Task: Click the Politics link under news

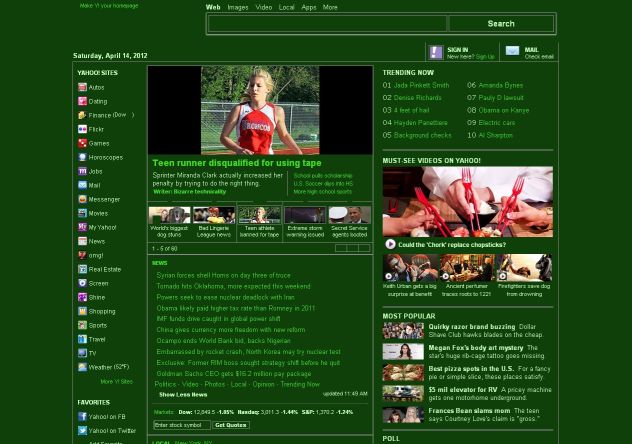Action: coord(165,384)
